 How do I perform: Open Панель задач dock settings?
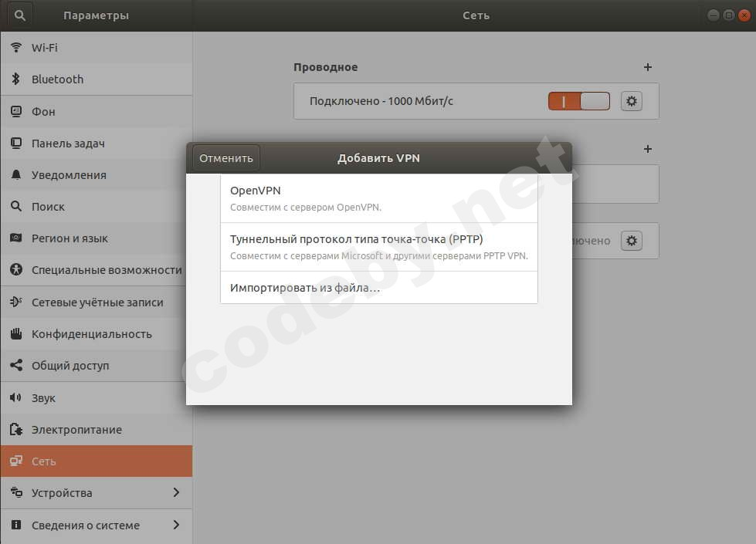(97, 143)
